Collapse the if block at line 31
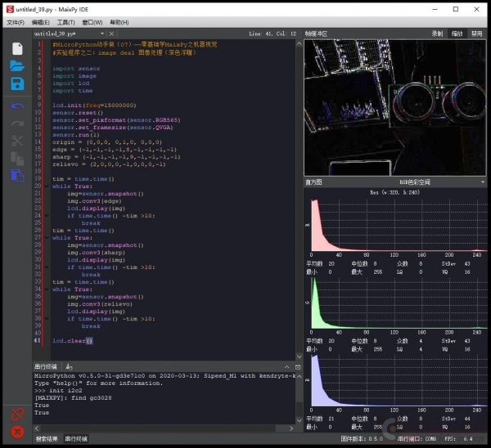The image size is (491, 448). click(47, 267)
